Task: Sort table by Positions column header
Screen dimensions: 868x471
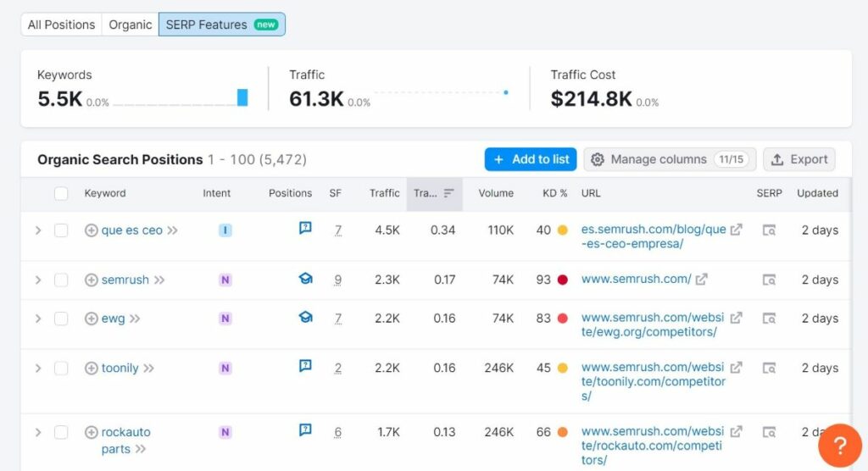Action: (x=290, y=193)
